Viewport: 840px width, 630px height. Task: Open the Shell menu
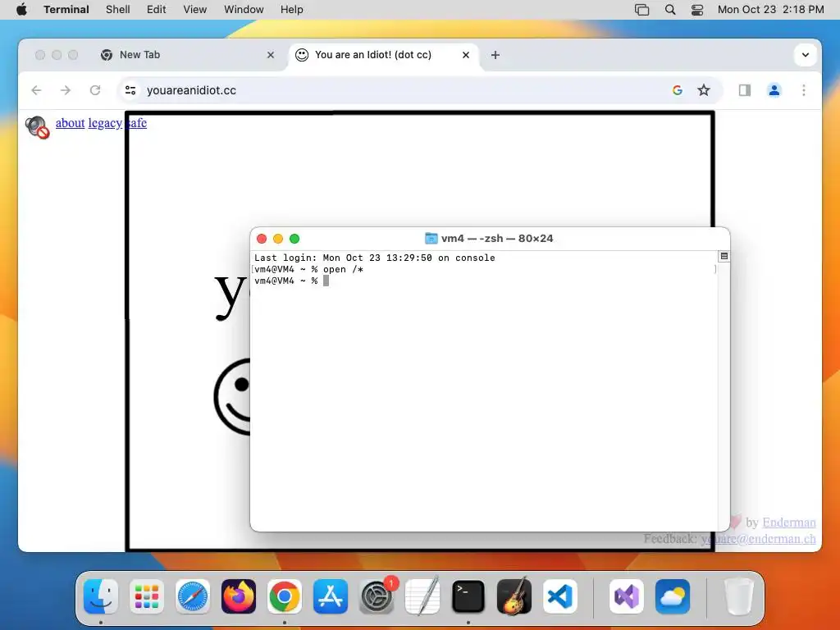[x=118, y=10]
